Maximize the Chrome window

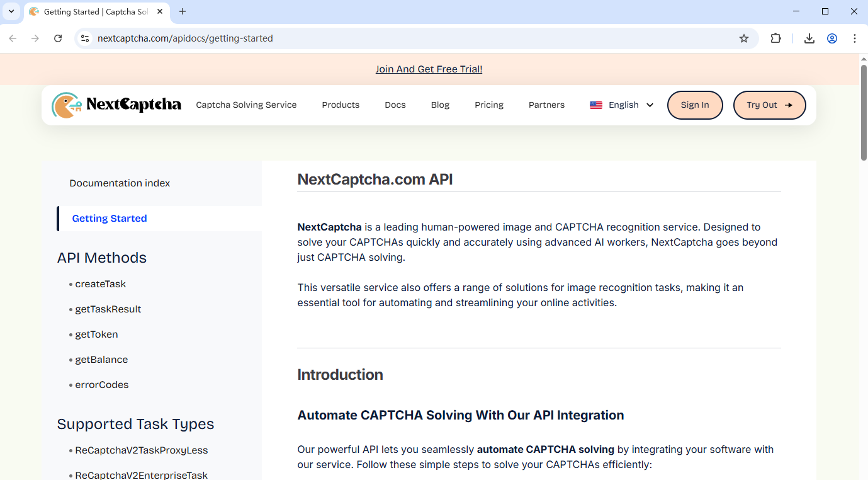coord(825,11)
